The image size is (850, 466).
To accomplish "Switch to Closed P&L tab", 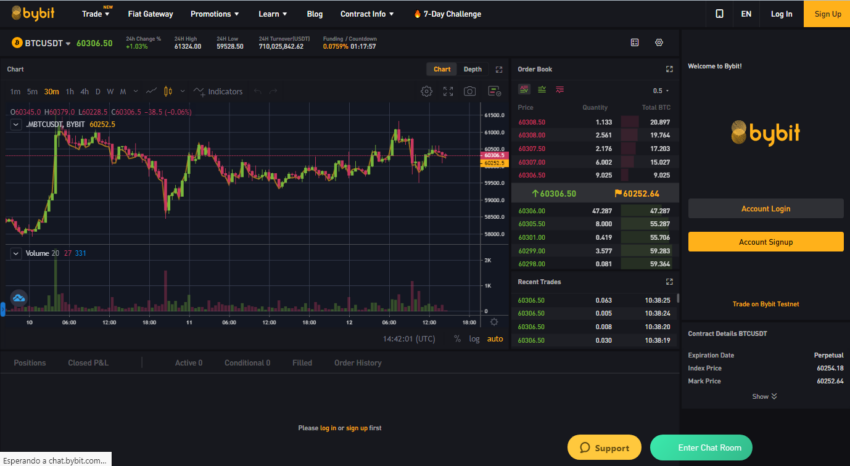I will [x=88, y=363].
